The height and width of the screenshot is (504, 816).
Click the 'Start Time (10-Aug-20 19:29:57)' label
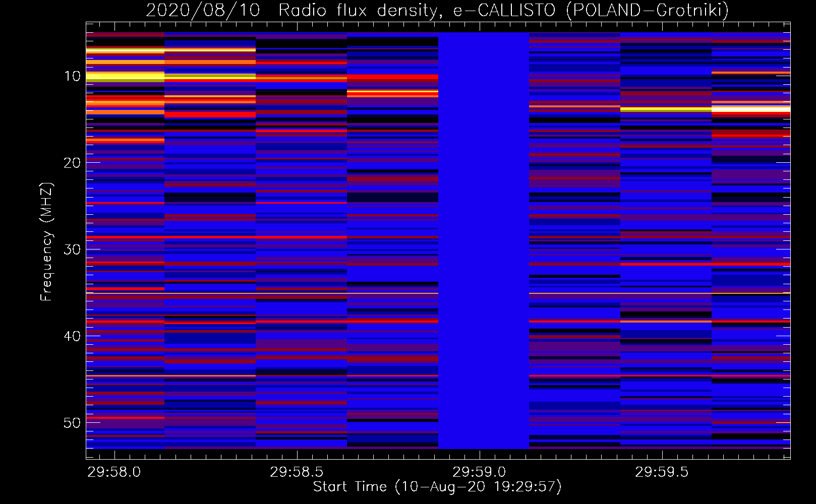[437, 487]
